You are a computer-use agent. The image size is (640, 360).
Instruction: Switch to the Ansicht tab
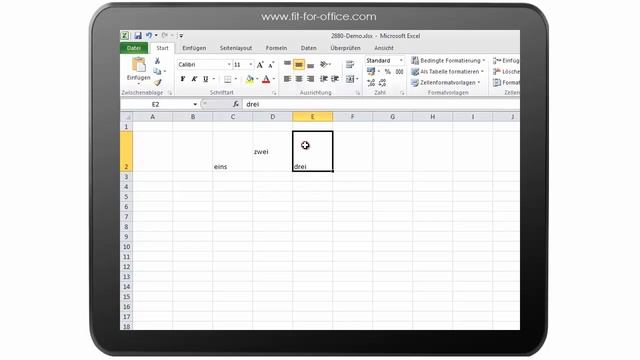pyautogui.click(x=384, y=48)
